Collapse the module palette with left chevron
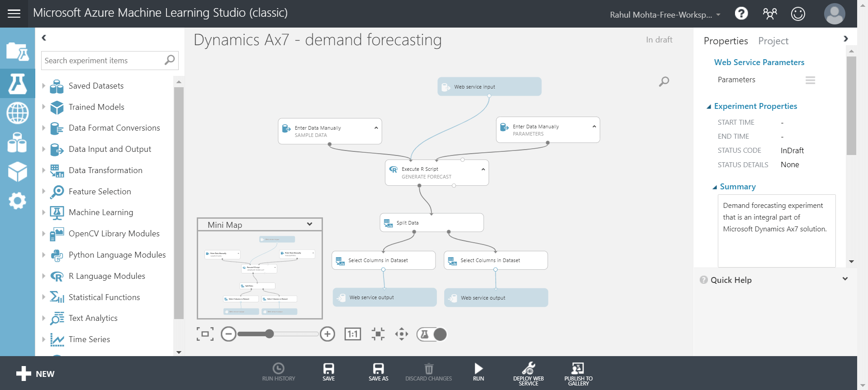The height and width of the screenshot is (390, 868). point(44,38)
